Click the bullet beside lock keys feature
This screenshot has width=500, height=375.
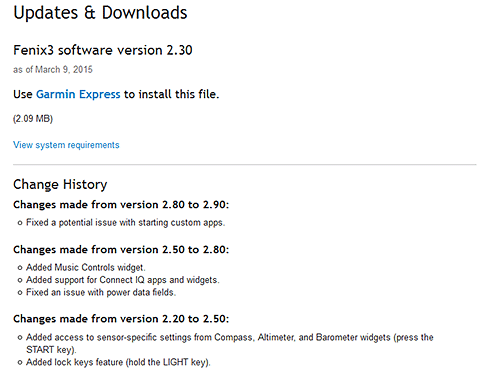point(20,362)
